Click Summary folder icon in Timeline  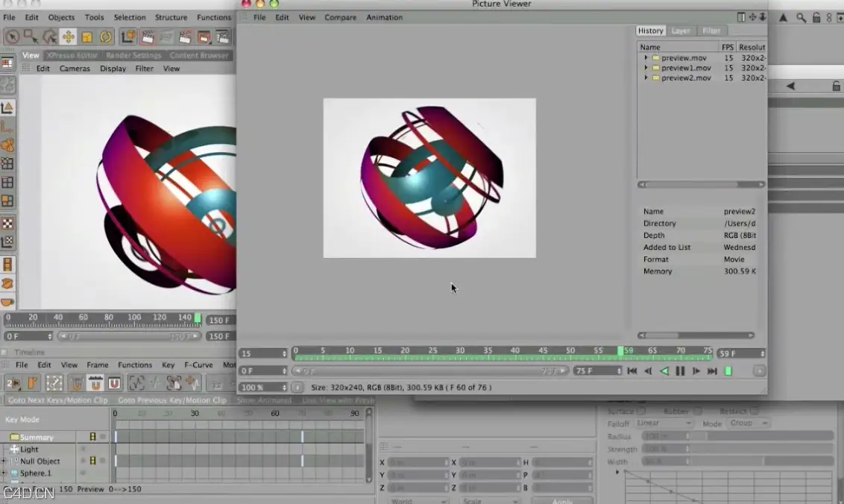[x=14, y=437]
